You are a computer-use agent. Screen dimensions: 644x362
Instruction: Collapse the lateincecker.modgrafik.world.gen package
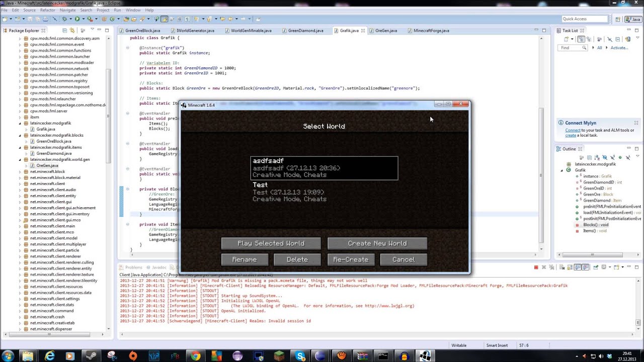(x=20, y=159)
